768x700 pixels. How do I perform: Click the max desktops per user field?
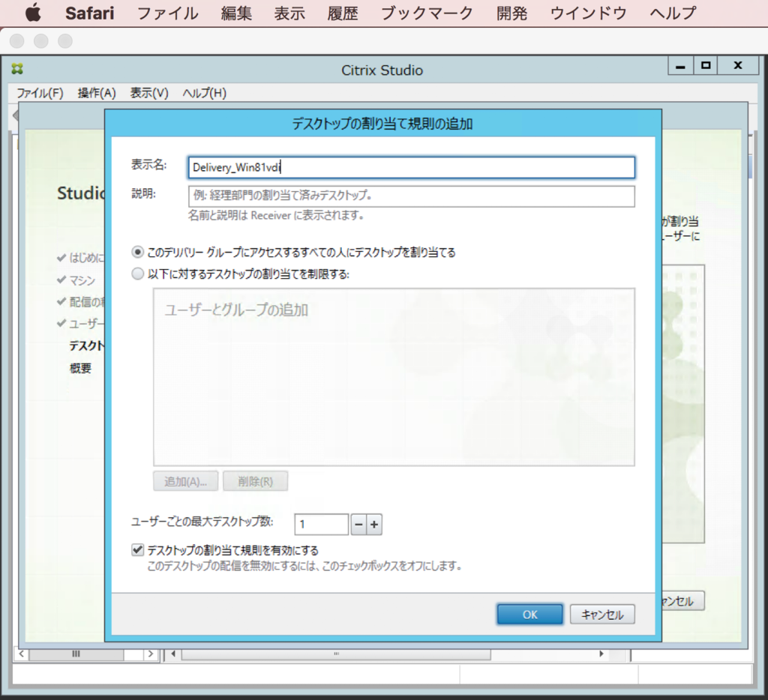click(321, 525)
